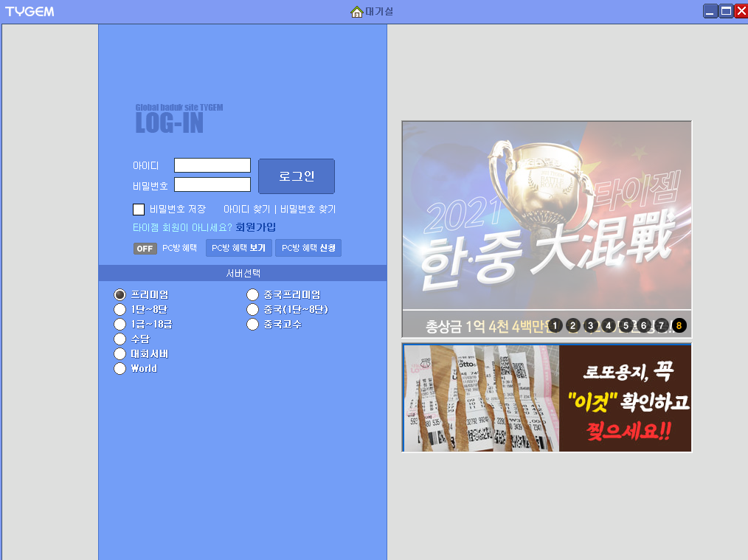
Task: Select the 중국프리미엄 server radio button
Action: [252, 295]
